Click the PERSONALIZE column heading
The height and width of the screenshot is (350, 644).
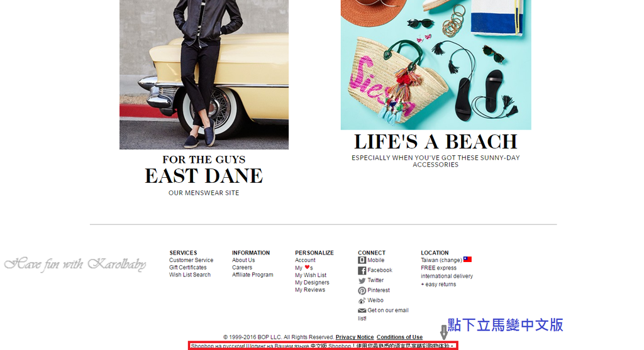tap(314, 253)
